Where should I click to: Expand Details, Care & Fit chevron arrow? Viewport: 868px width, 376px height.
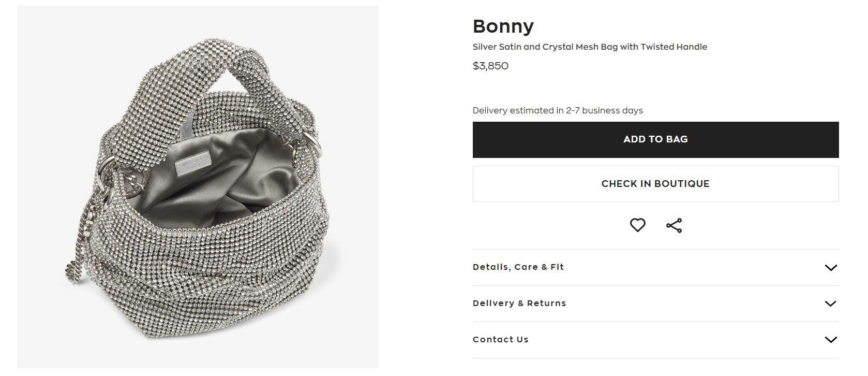(x=830, y=268)
